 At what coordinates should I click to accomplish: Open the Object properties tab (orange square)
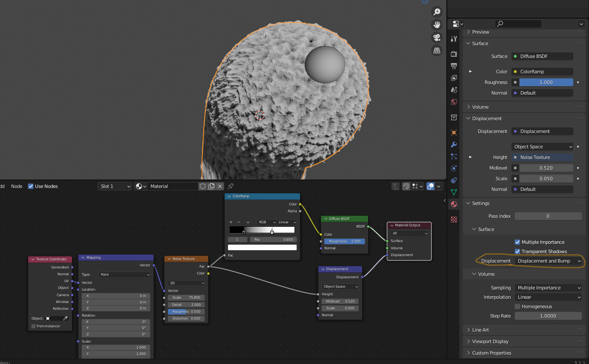click(453, 132)
